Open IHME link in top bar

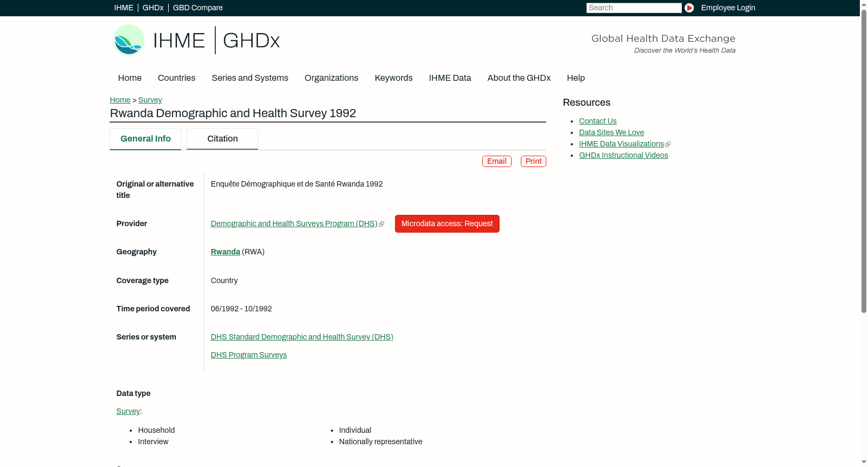tap(124, 8)
